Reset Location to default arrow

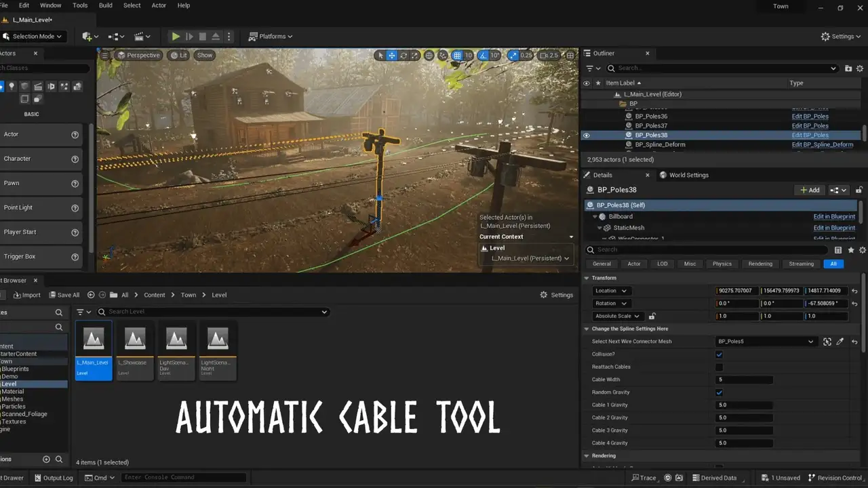point(854,291)
